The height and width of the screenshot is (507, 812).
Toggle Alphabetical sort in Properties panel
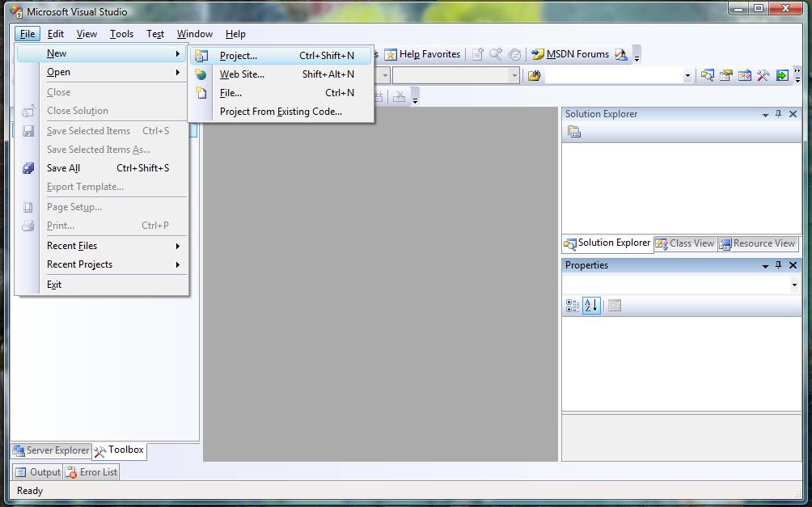pyautogui.click(x=591, y=306)
